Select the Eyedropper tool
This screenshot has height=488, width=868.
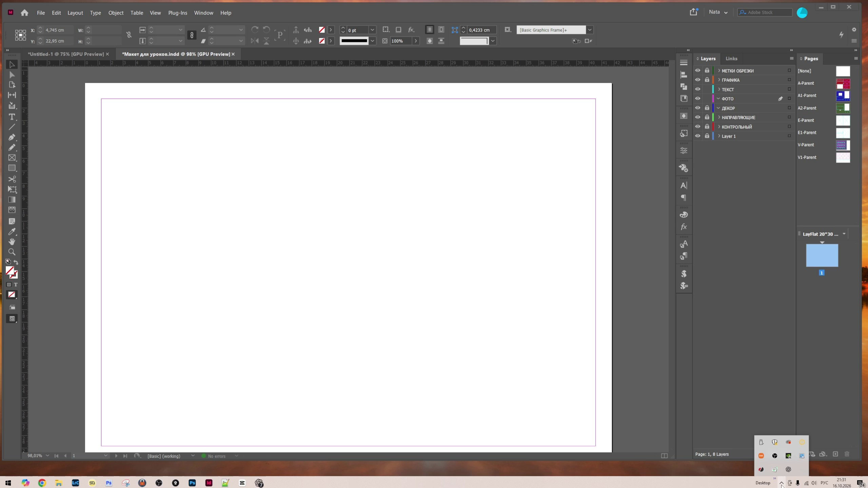point(12,232)
